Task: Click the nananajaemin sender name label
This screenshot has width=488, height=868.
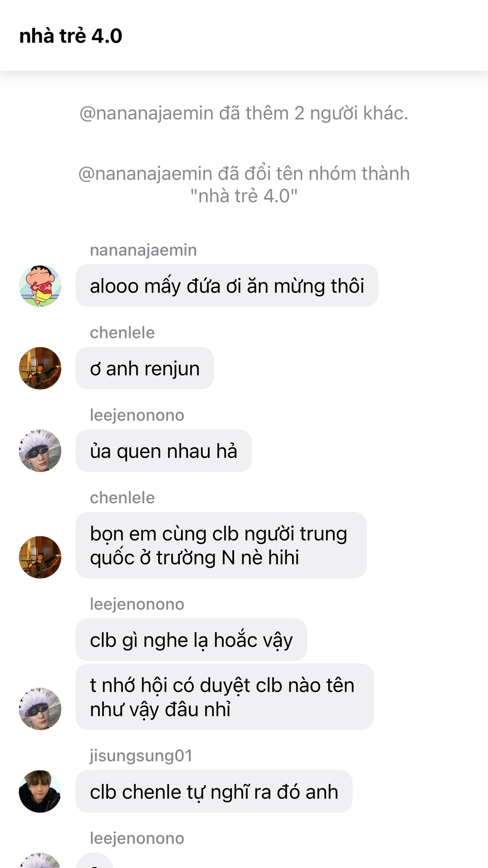Action: click(x=143, y=250)
